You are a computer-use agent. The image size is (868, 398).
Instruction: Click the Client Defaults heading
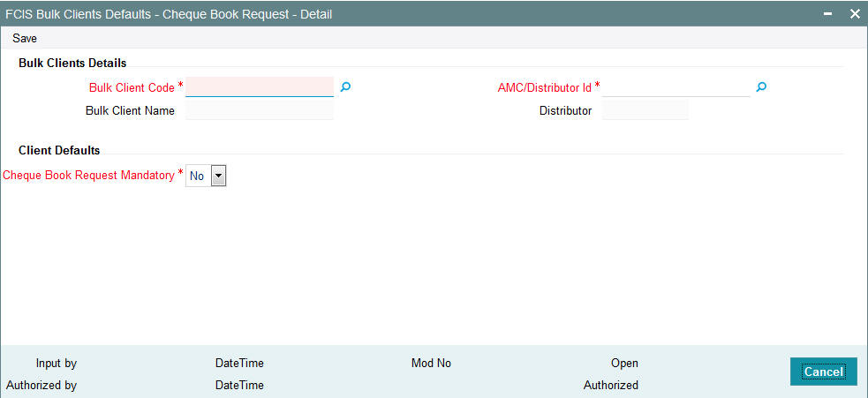tap(59, 150)
